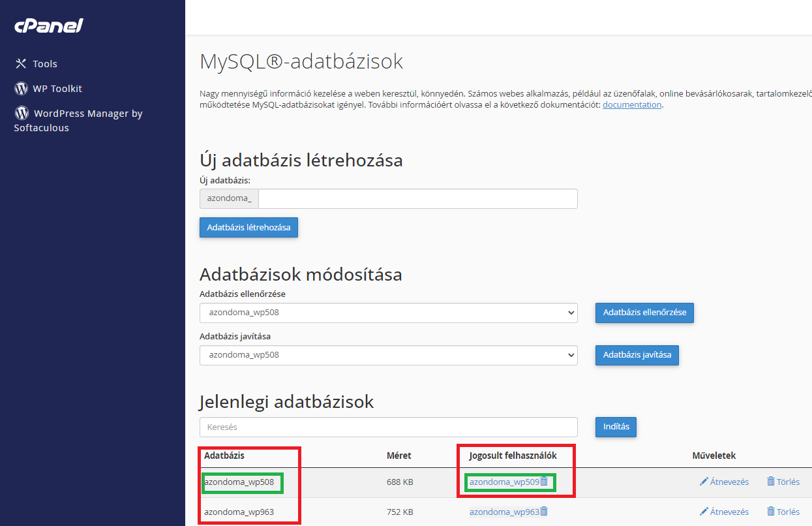Open the Adatbázis ellenőrzése dropdown
This screenshot has width=812, height=526.
(x=388, y=313)
